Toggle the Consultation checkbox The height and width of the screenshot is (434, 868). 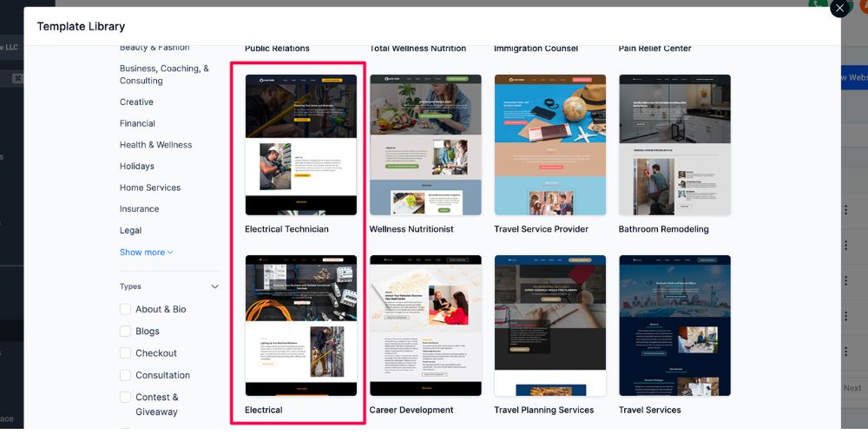coord(126,375)
